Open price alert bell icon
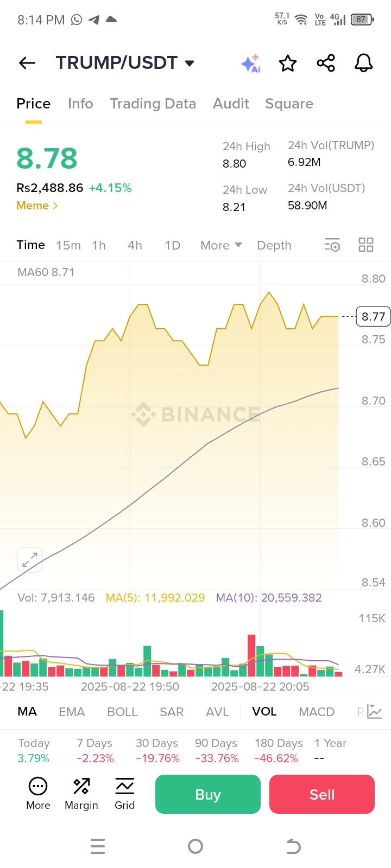This screenshot has height=868, width=391. (x=364, y=63)
